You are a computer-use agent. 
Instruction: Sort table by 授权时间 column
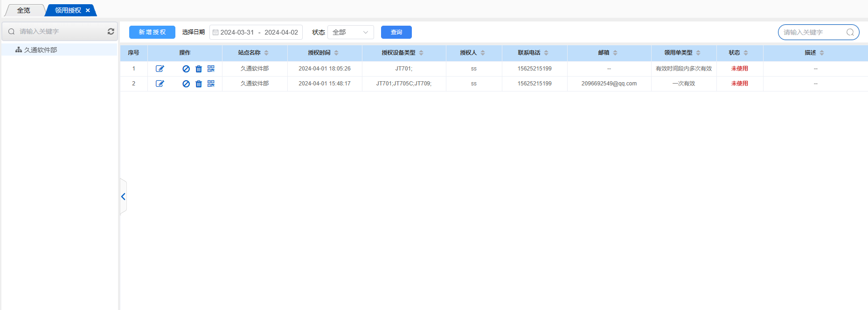coord(336,53)
